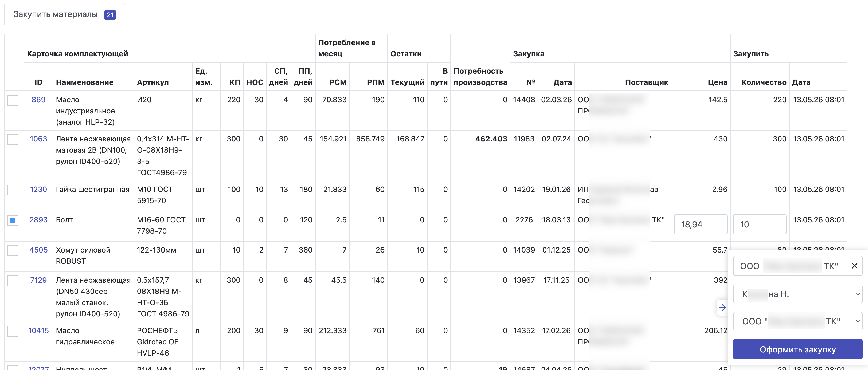Open component card ID 1063
The width and height of the screenshot is (868, 370).
[x=38, y=139]
